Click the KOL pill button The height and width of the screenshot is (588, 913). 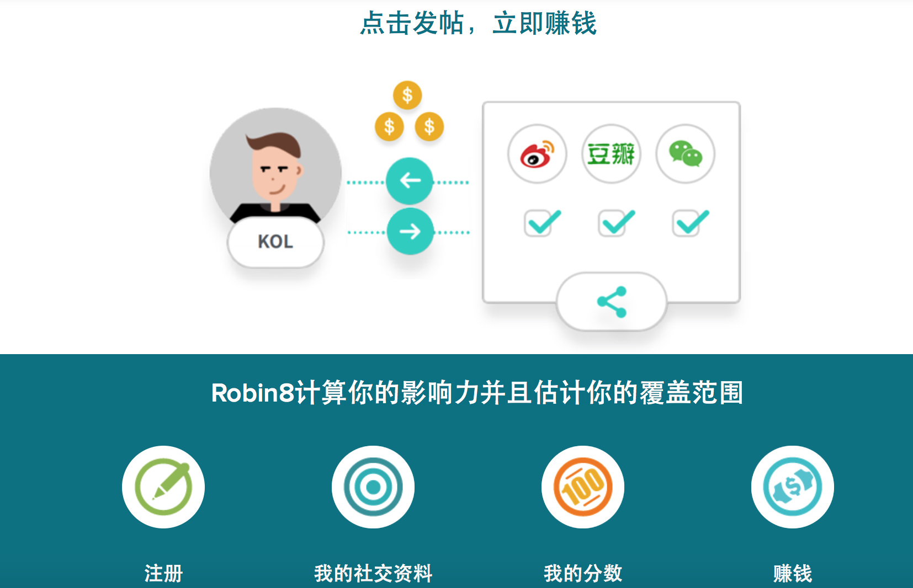pos(275,242)
